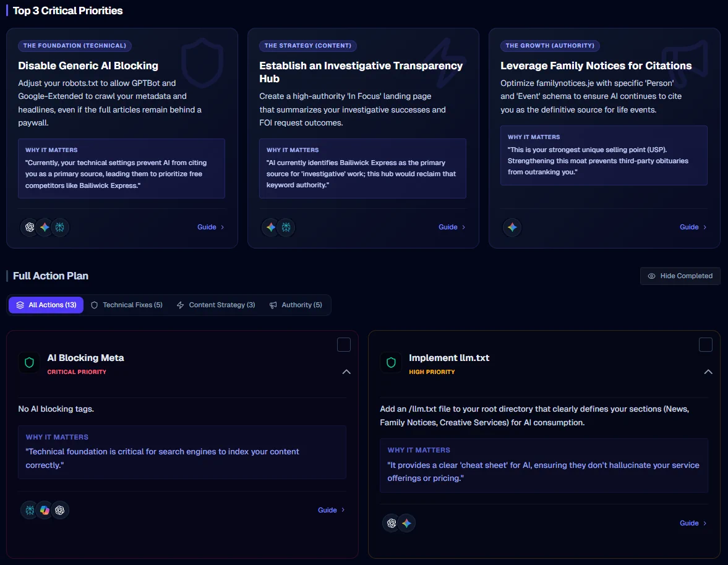
Task: Mark Implement llm.txt as completed
Action: pos(705,345)
